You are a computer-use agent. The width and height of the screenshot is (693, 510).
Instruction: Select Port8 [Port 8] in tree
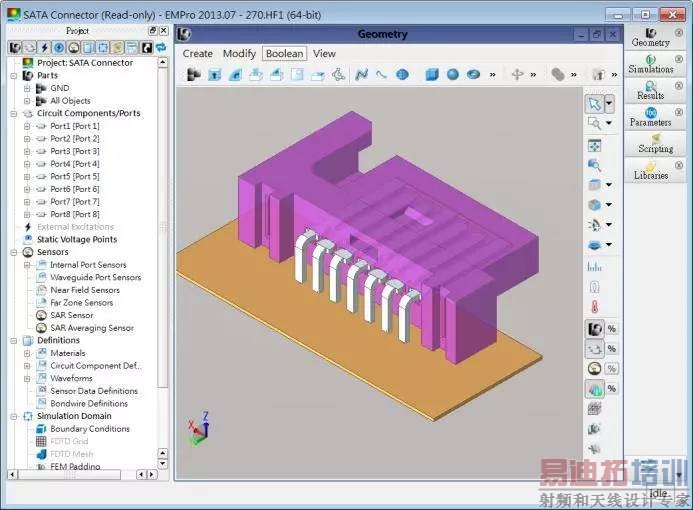(75, 214)
